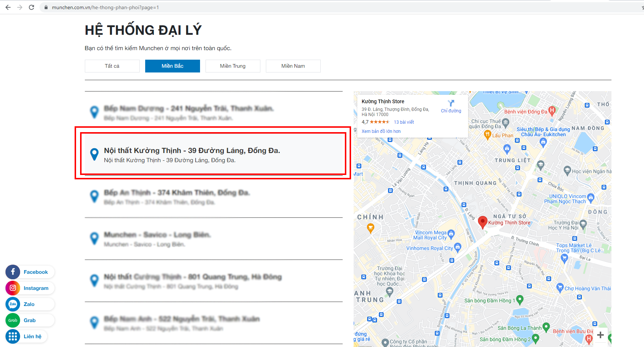This screenshot has width=644, height=347.
Task: Click the Trường Đại học Khoa học Tự nhiên marker
Action: (x=390, y=291)
